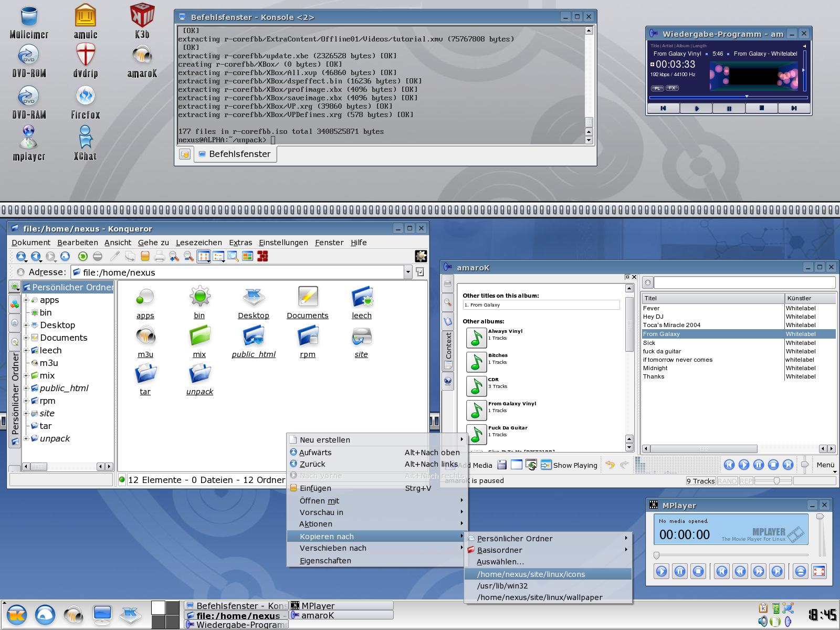Click amaroK playlist filter field
The height and width of the screenshot is (630, 840).
[x=744, y=282]
